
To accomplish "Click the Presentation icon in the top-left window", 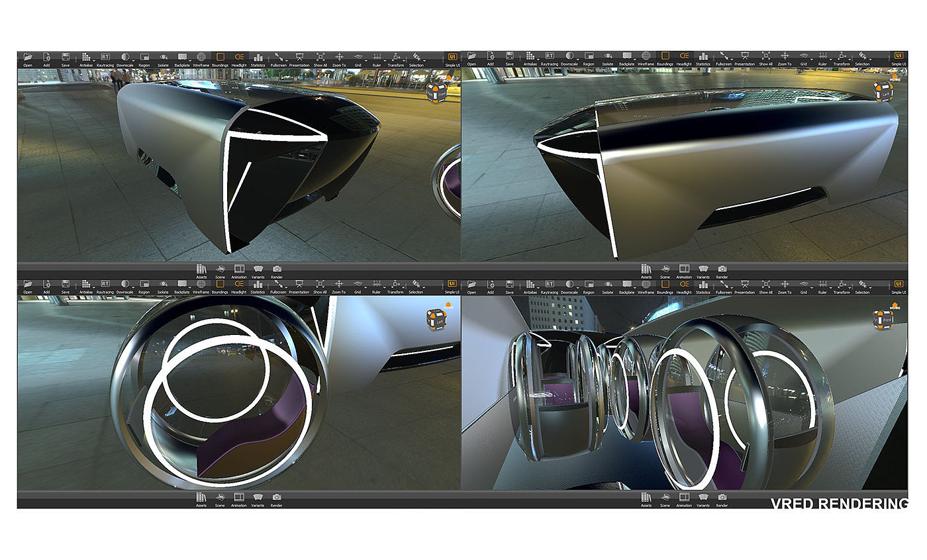I will point(299,58).
